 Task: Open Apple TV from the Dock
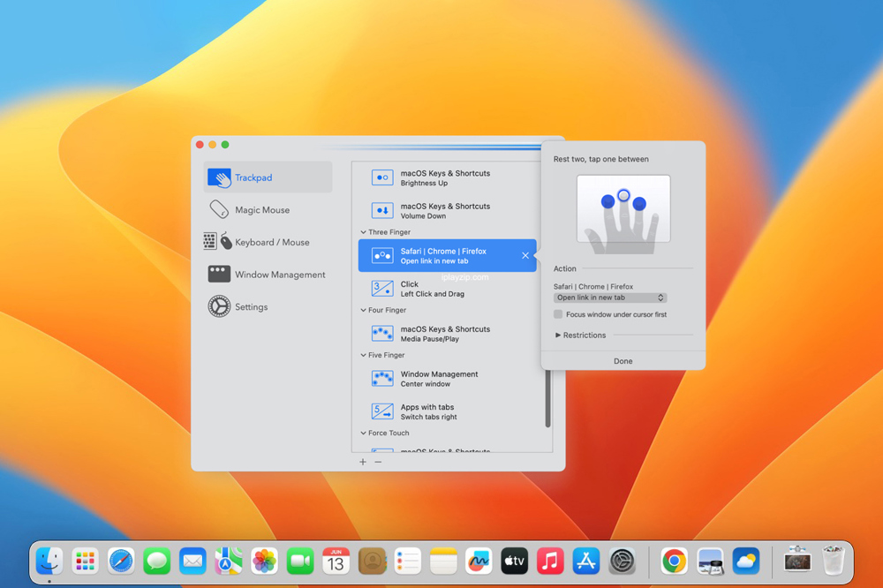click(515, 562)
